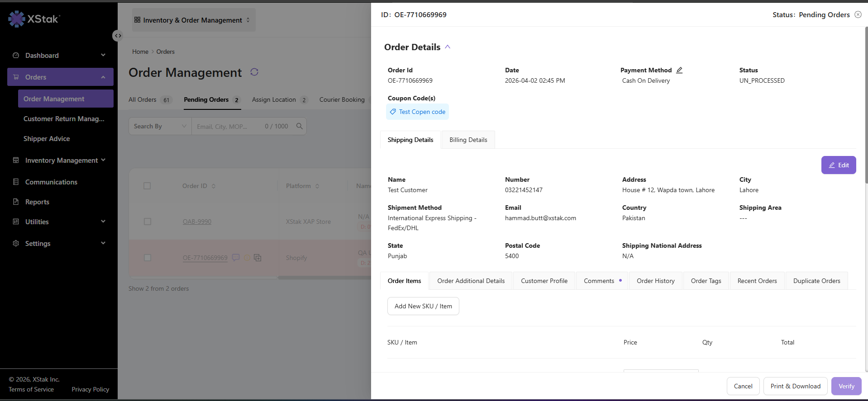Click the refresh icon beside Order Management

[x=254, y=72]
